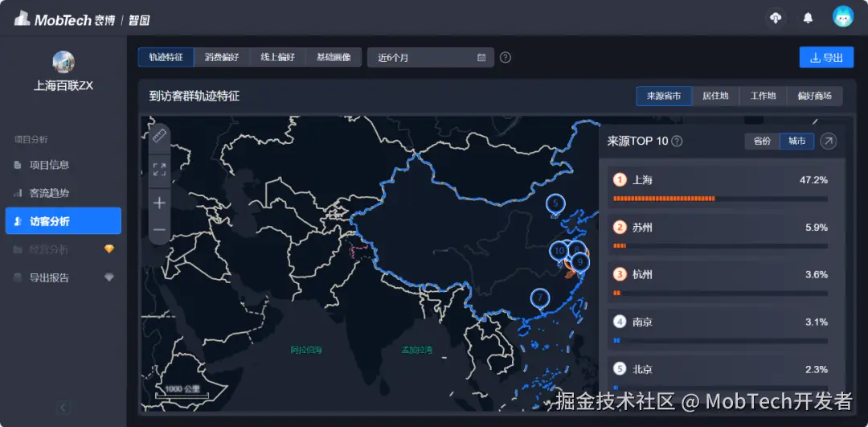The image size is (868, 427).
Task: Select the 杭州 3.6% ranking row
Action: point(722,282)
